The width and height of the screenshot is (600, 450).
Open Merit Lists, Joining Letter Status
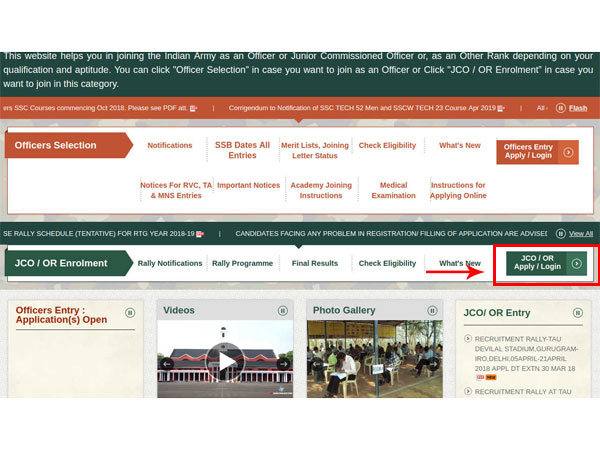point(315,150)
